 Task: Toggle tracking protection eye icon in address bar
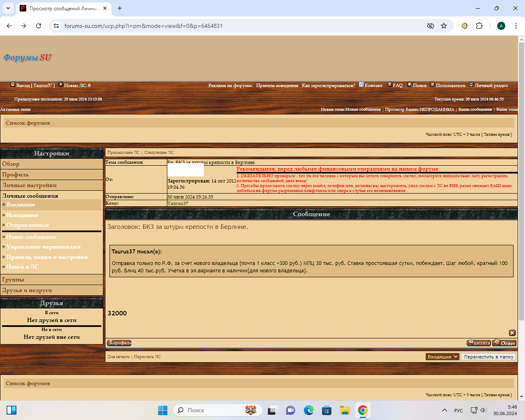(x=430, y=26)
